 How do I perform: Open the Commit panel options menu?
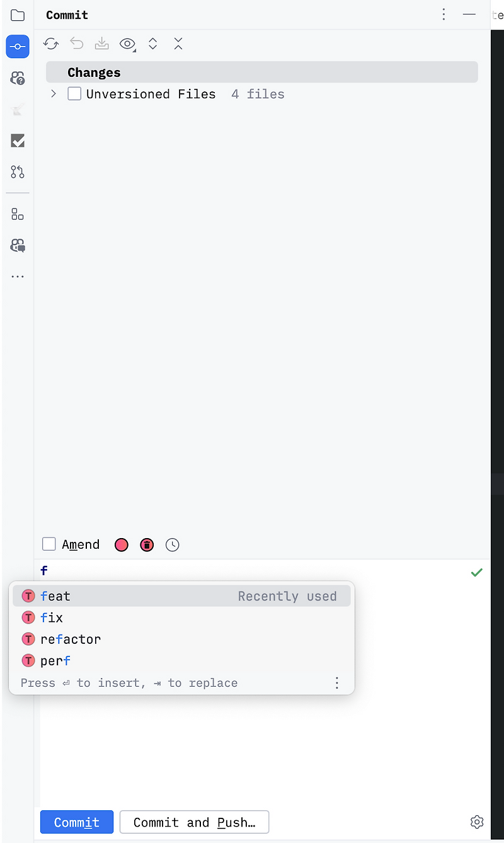click(444, 14)
